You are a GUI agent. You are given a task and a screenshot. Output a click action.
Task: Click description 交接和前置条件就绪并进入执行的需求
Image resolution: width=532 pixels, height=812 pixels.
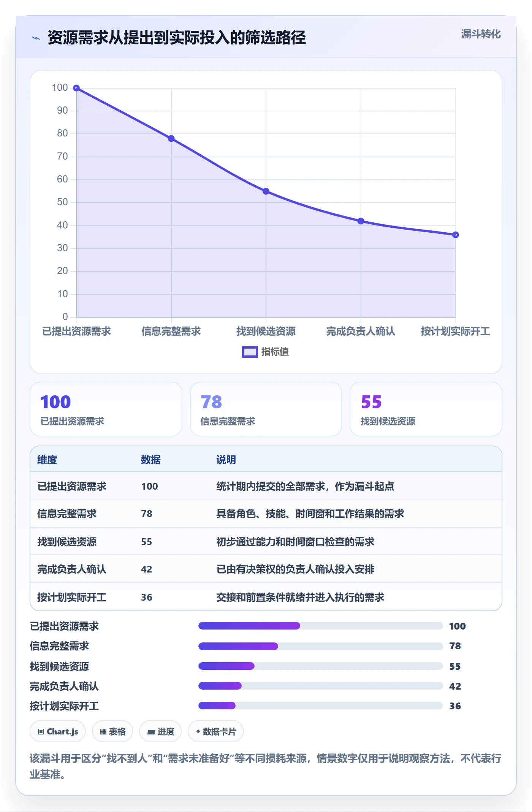(x=300, y=597)
